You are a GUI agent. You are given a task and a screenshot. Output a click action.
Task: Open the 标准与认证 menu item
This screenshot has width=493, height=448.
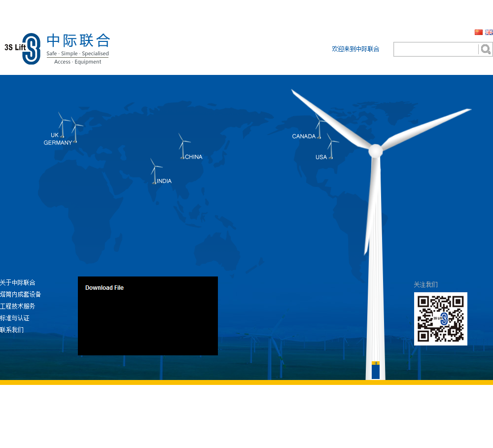point(15,318)
